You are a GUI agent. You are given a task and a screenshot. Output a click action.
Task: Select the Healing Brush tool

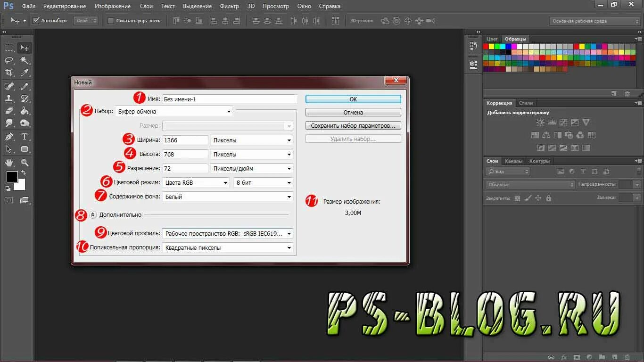[x=9, y=86]
